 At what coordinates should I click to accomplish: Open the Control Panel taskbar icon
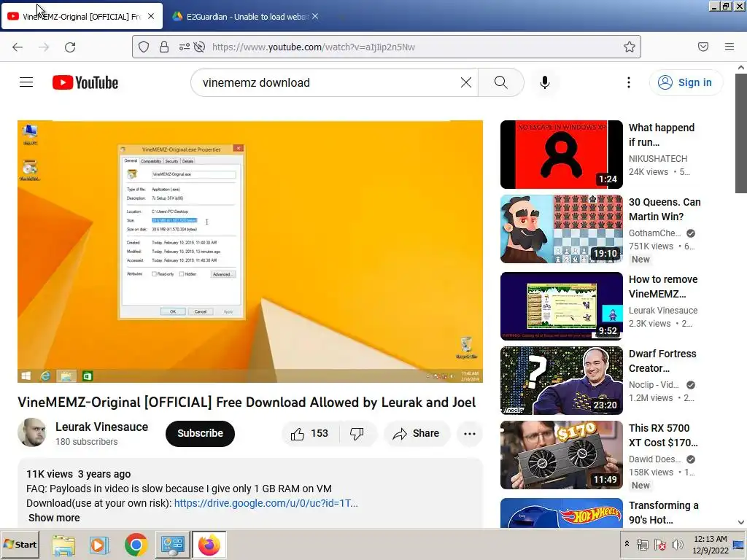point(172,545)
